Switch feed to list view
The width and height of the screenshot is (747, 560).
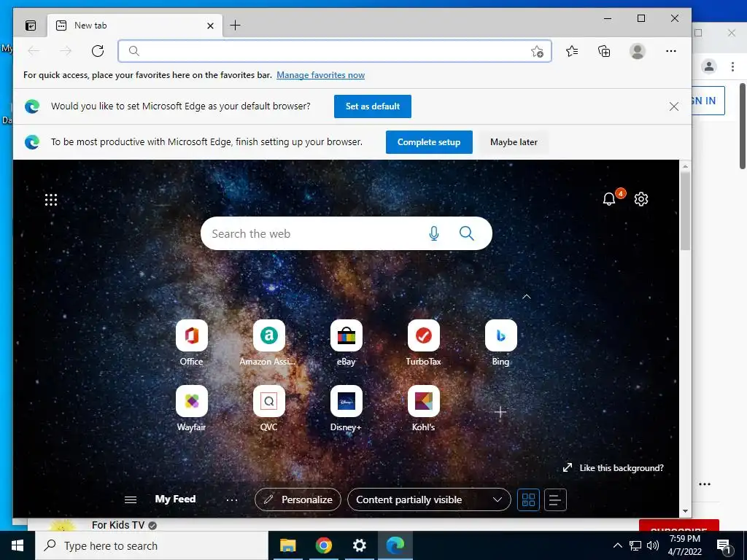point(555,499)
